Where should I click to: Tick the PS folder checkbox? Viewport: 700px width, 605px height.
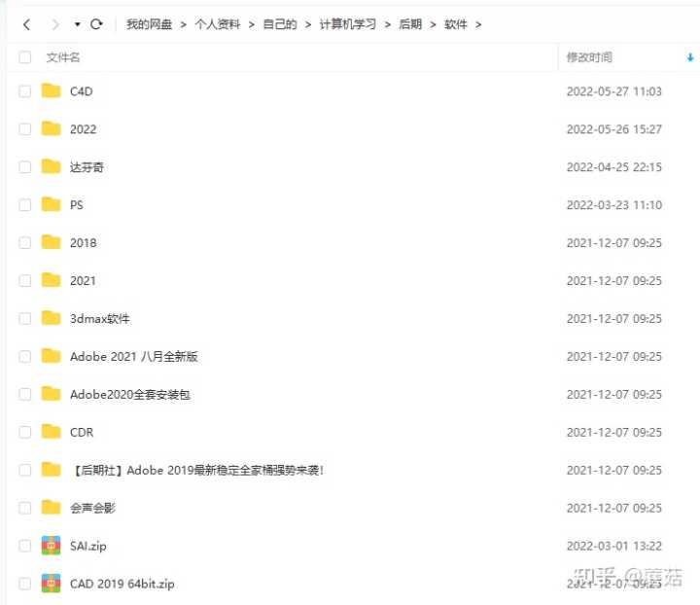click(25, 205)
